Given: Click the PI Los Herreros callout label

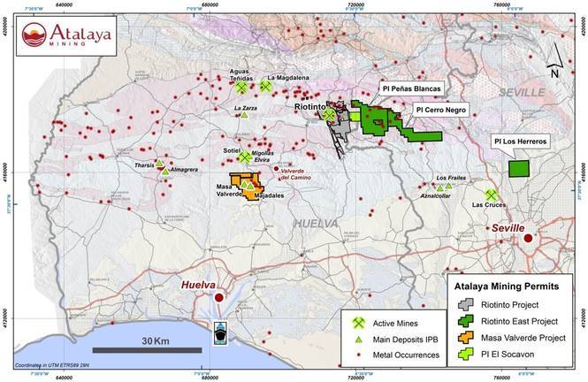Looking at the screenshot, I should coord(520,141).
